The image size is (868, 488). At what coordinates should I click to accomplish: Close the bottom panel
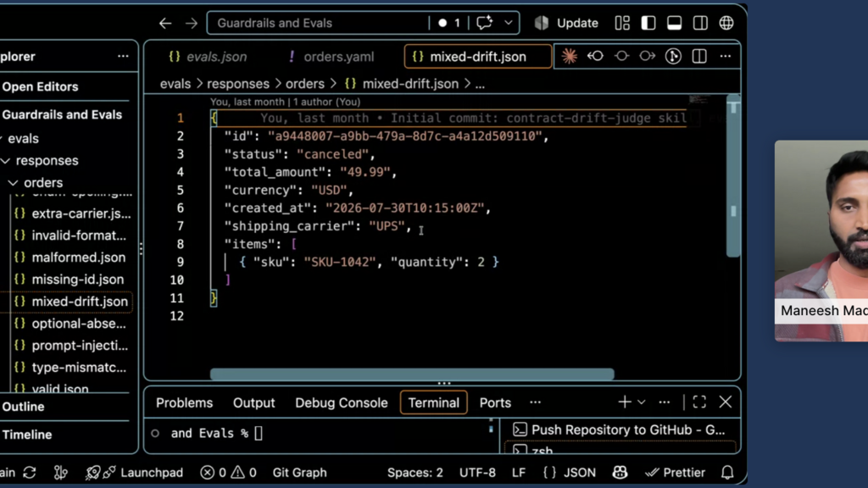(726, 402)
